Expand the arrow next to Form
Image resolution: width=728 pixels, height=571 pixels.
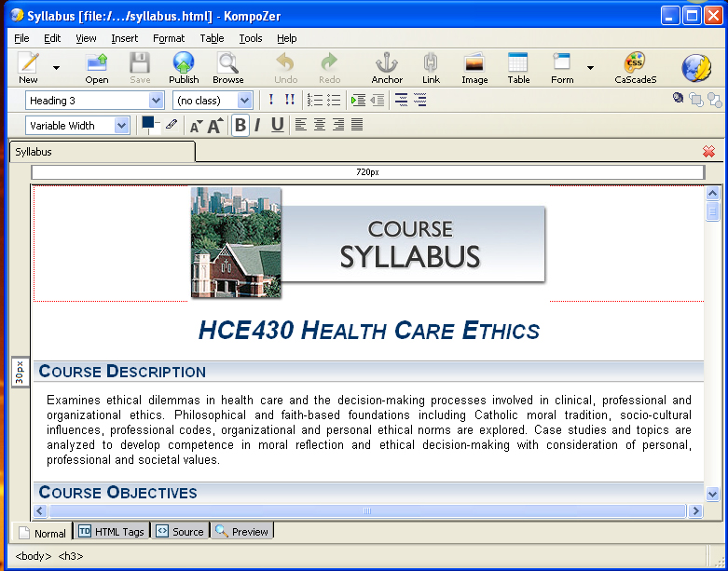[x=590, y=68]
